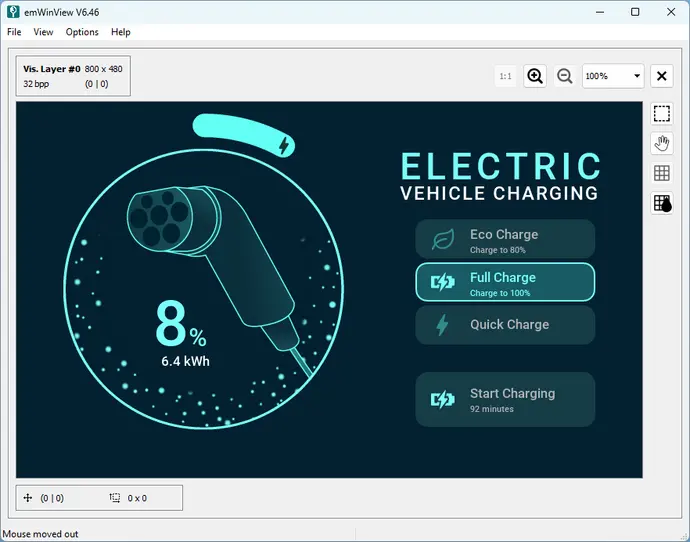Click the lightning bolt on the progress arc
Image resolution: width=690 pixels, height=542 pixels.
285,146
